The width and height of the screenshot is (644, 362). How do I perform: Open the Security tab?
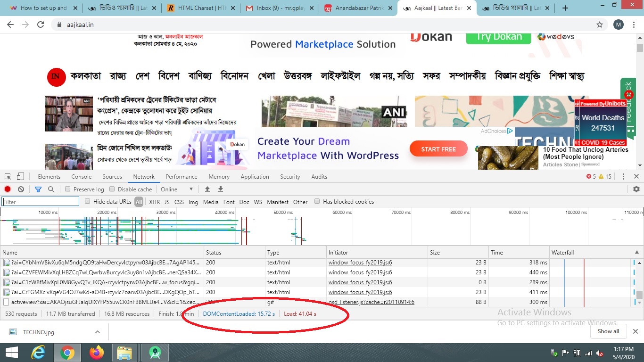point(290,177)
